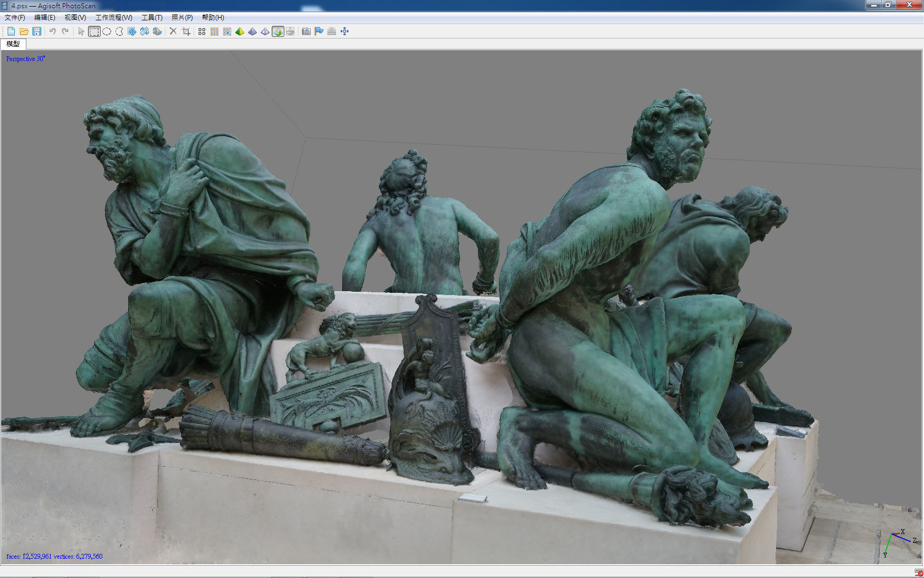Image resolution: width=924 pixels, height=578 pixels.
Task: Select the rectangle selection tool
Action: click(x=94, y=31)
